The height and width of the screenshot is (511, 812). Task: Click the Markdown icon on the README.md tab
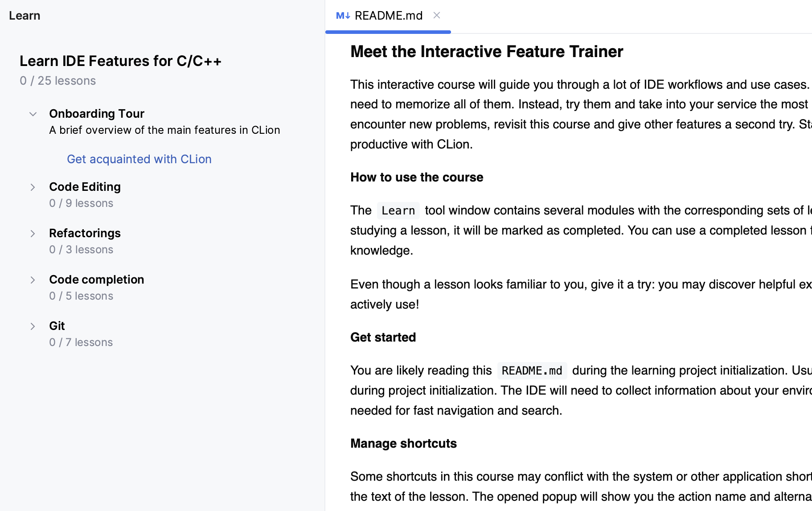coord(343,15)
